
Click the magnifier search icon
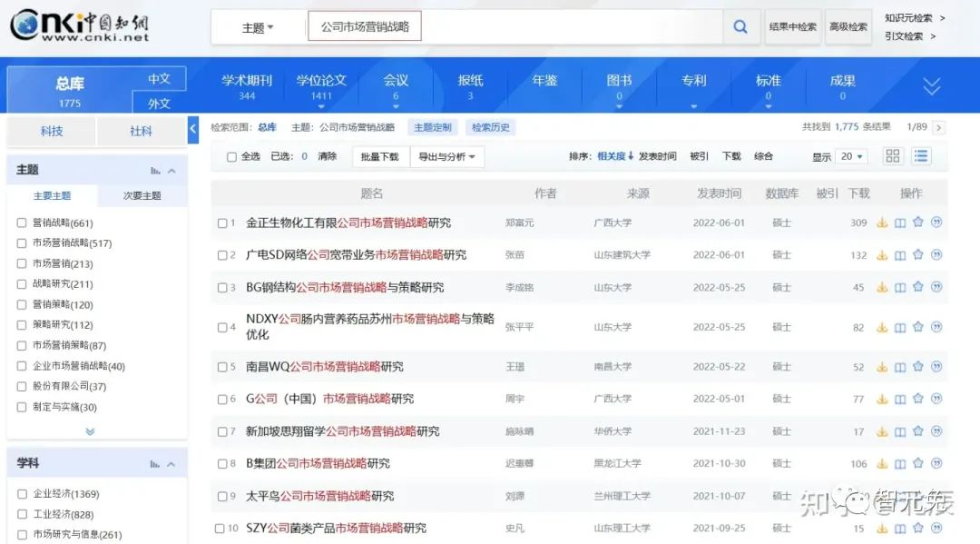tap(740, 27)
